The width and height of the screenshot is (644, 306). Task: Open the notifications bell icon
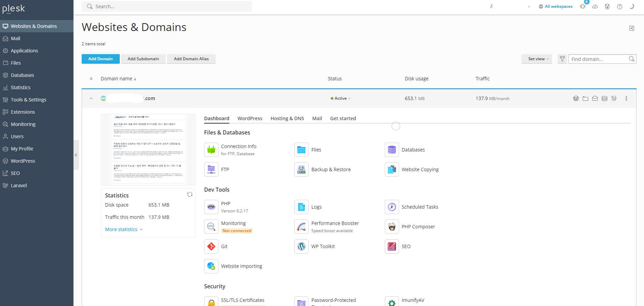pos(583,6)
